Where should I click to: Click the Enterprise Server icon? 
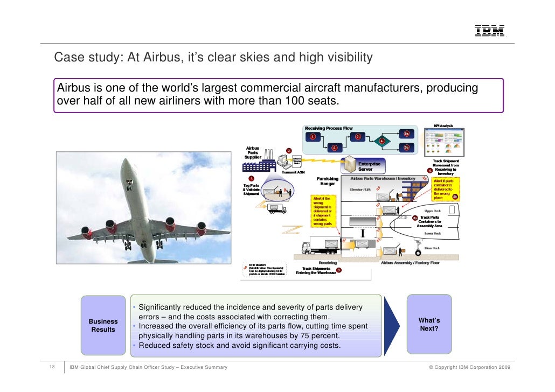click(350, 164)
